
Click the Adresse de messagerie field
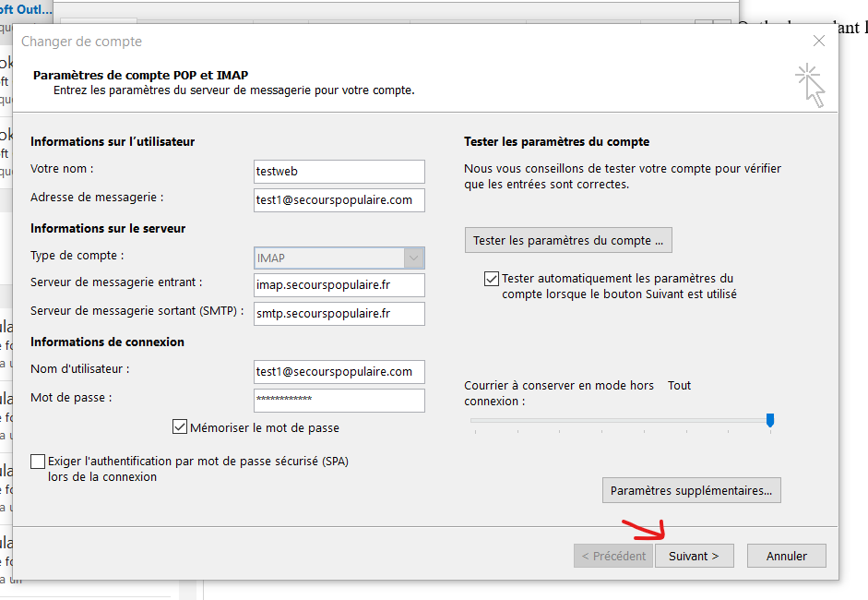[339, 200]
